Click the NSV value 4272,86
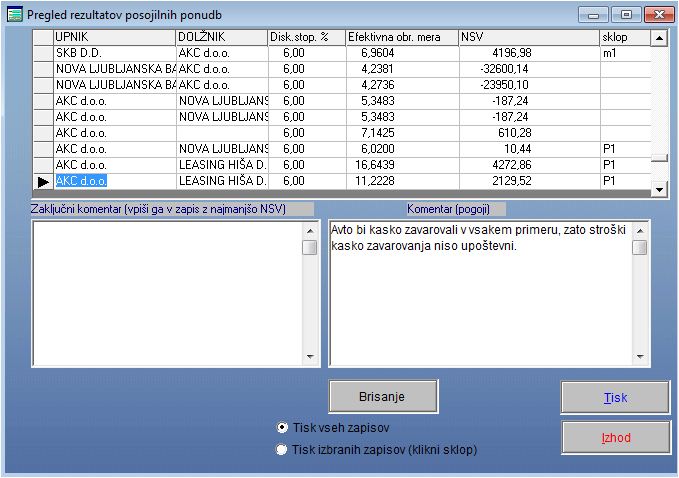The width and height of the screenshot is (679, 478). click(x=528, y=165)
